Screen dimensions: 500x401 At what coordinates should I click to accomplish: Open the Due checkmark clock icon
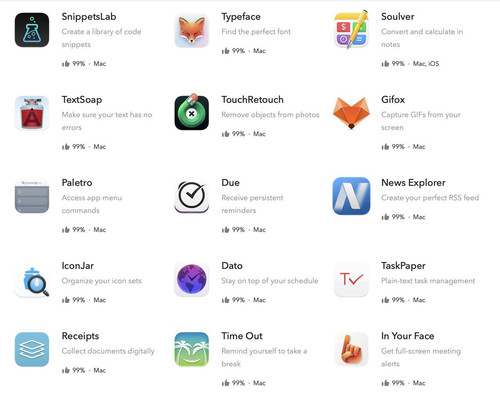192,196
